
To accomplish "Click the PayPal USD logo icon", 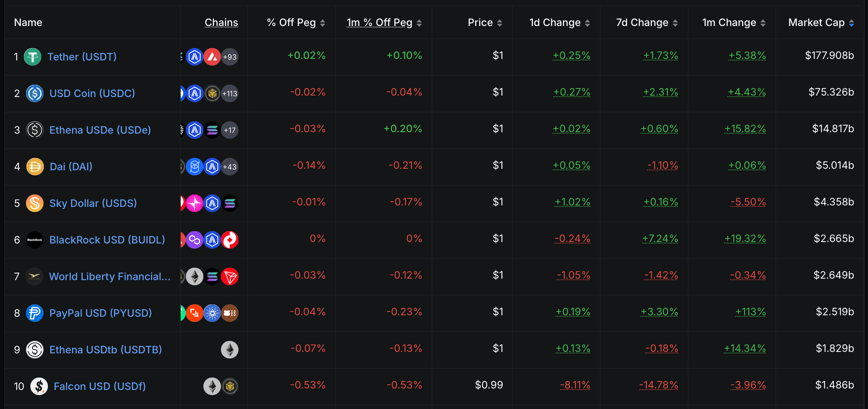I will point(35,313).
